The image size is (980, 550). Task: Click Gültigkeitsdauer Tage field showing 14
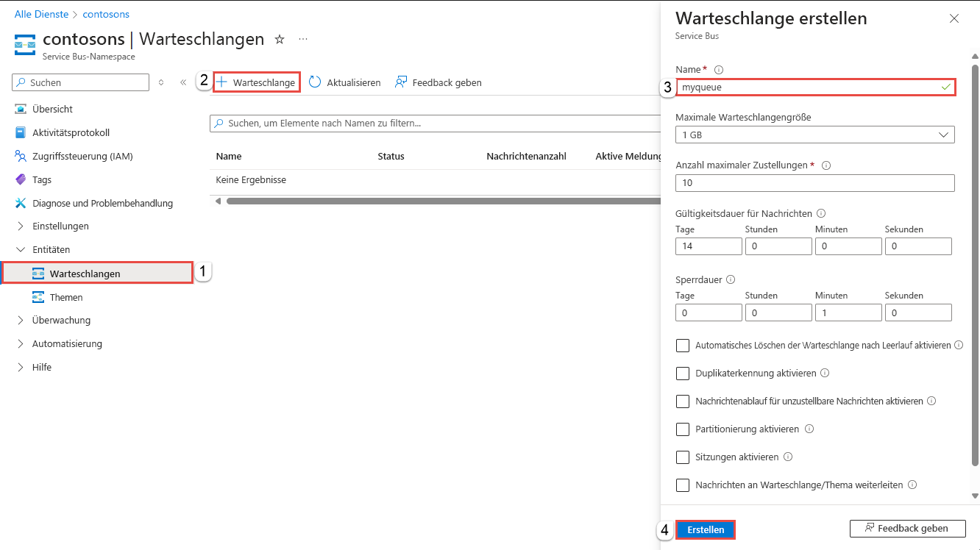click(709, 246)
